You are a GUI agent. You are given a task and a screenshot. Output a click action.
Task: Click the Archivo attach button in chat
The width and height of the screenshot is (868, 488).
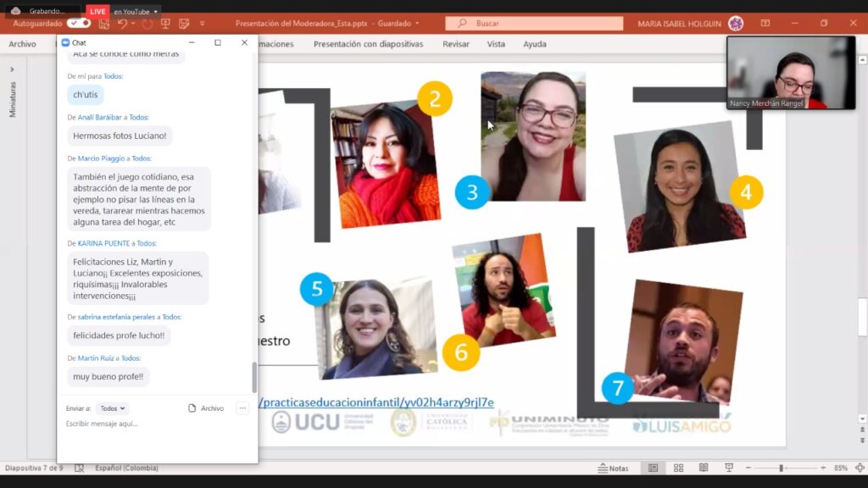click(x=205, y=408)
